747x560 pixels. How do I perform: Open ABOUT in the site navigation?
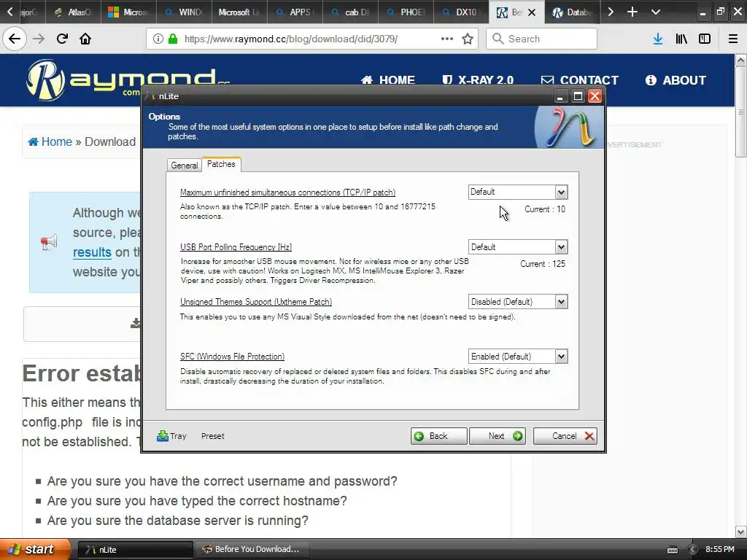click(x=676, y=80)
